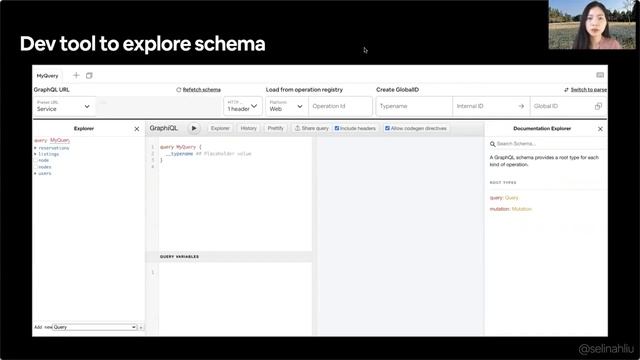This screenshot has width=640, height=360.
Task: Click the Refetch schema link
Action: click(202, 90)
